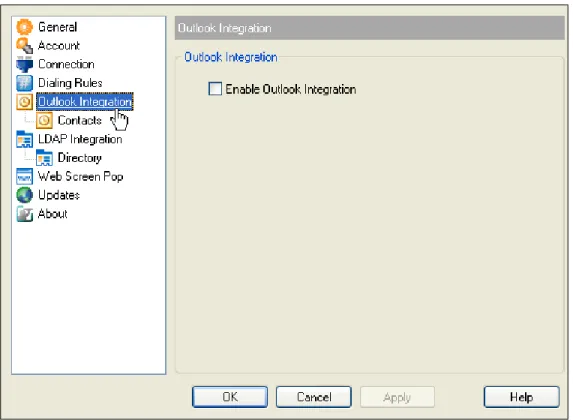
Task: Click the Updates globe icon
Action: coord(24,195)
